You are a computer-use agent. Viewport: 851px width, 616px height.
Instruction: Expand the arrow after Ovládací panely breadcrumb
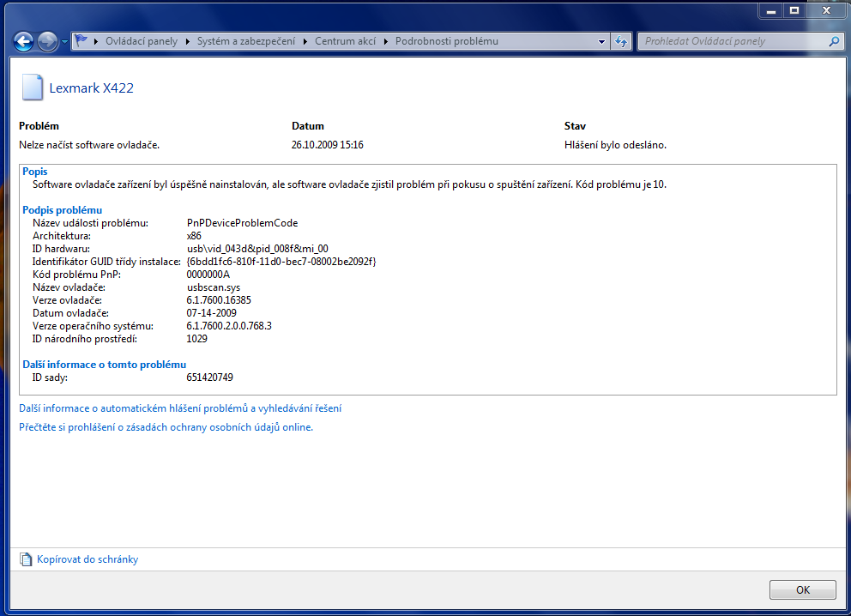pyautogui.click(x=187, y=41)
